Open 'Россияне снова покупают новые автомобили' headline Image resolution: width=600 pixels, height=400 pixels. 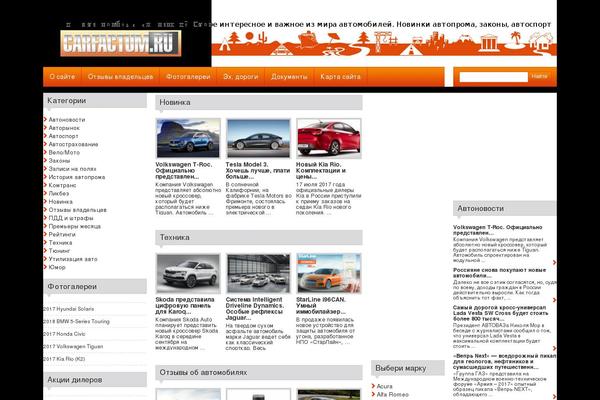point(499,273)
